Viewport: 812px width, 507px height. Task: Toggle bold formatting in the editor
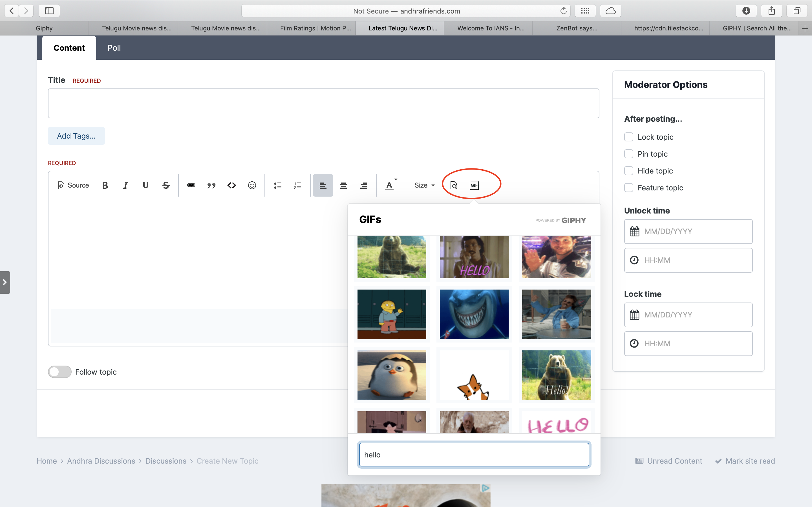click(105, 185)
